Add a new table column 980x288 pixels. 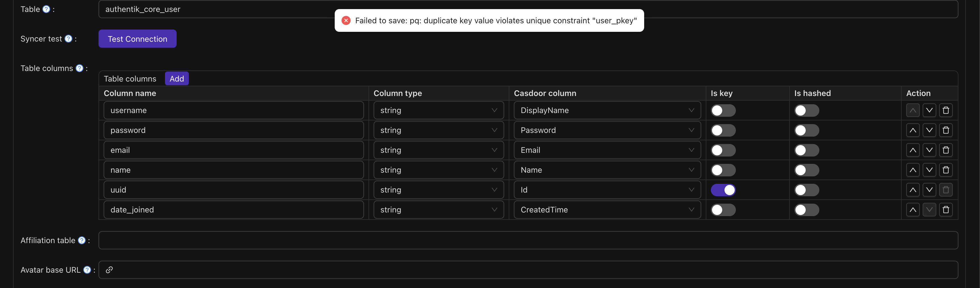177,79
